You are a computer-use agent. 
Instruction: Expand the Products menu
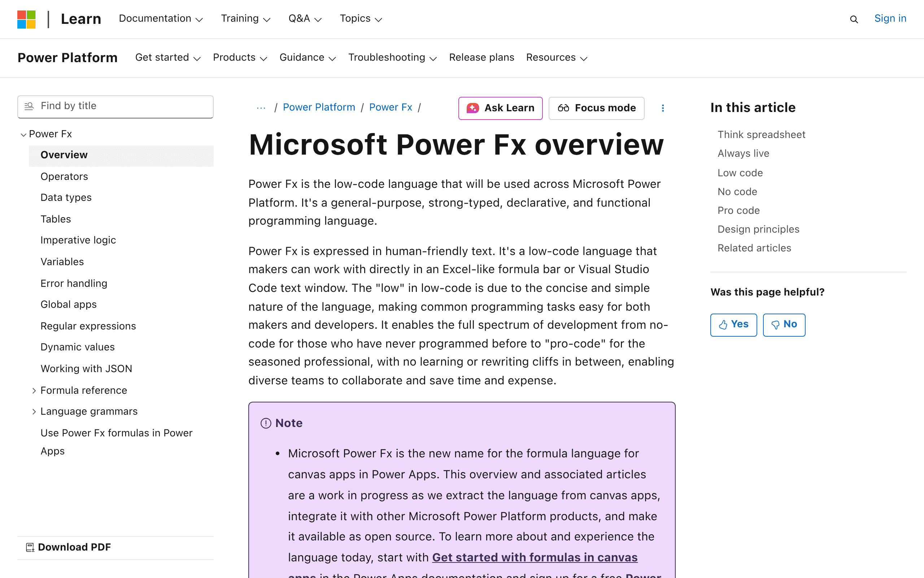pyautogui.click(x=240, y=58)
